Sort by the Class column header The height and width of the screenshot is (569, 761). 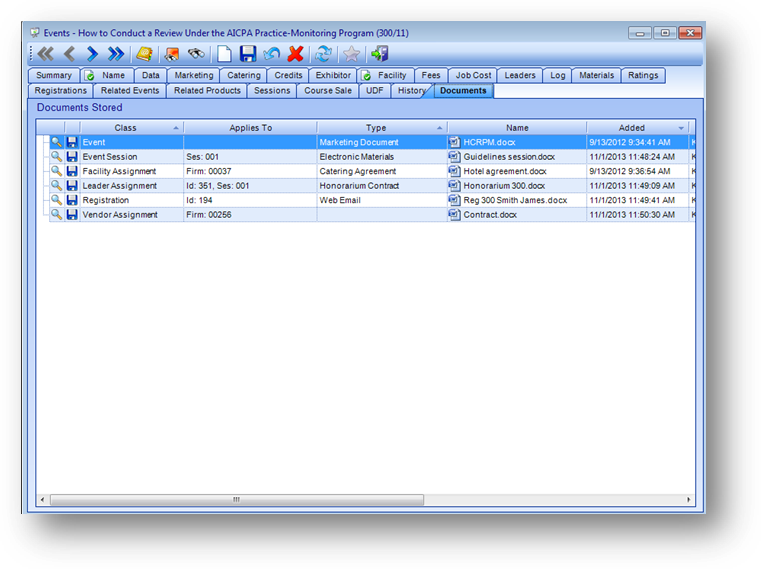[x=132, y=128]
